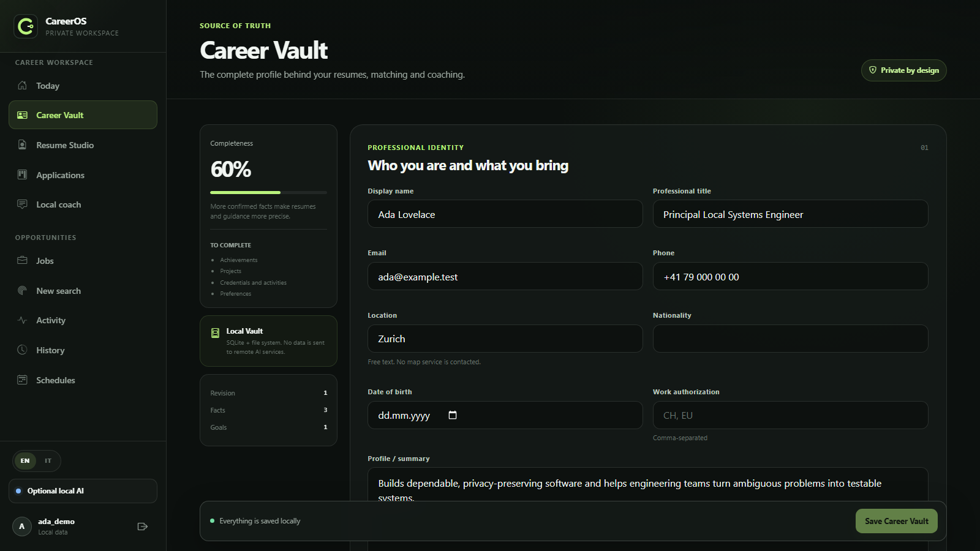This screenshot has width=980, height=551.
Task: Click the Resume Studio document icon
Action: pos(23,144)
